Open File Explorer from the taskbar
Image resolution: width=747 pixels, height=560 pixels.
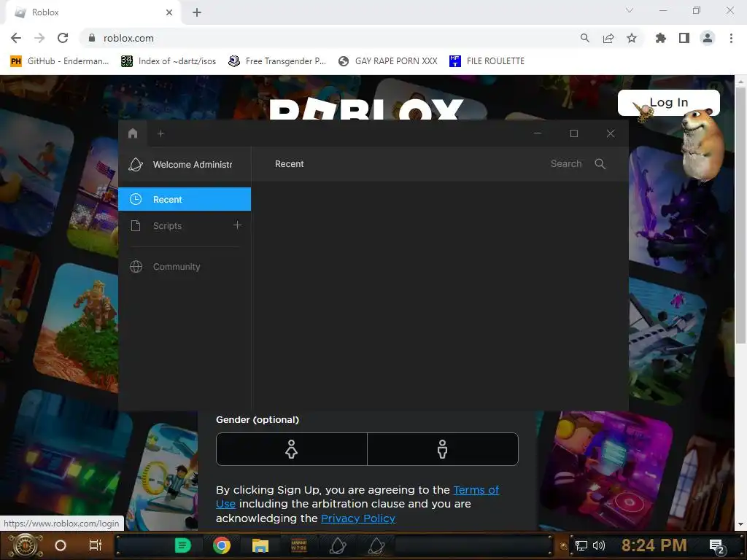pyautogui.click(x=260, y=545)
